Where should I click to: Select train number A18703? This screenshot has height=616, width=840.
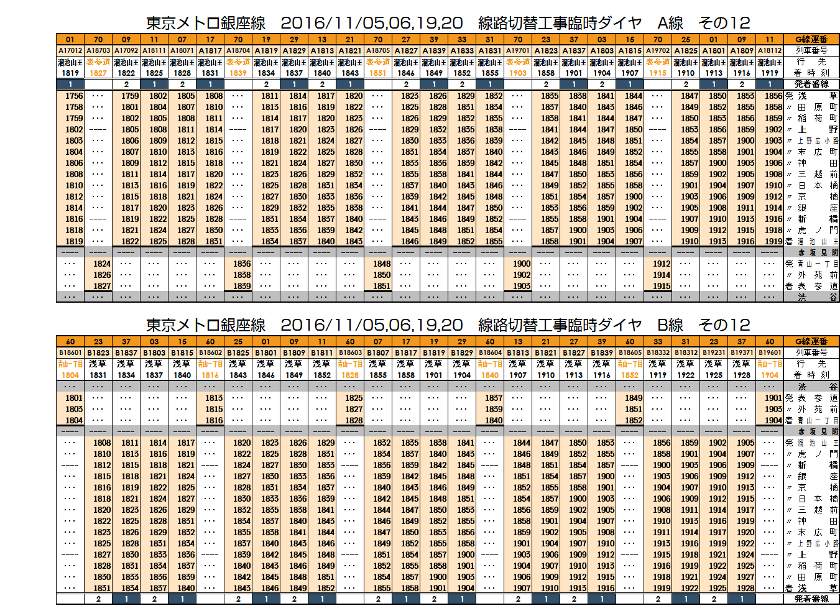(98, 50)
